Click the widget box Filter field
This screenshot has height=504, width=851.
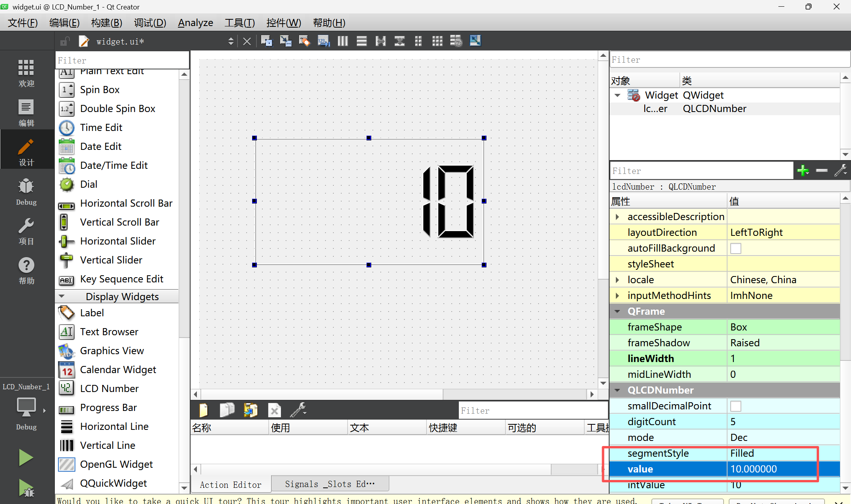pyautogui.click(x=122, y=60)
